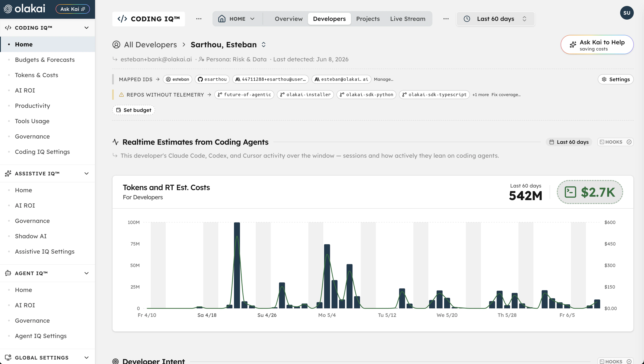
Task: Click the 44711288+esarthou Anthropic ID chip
Action: 270,79
